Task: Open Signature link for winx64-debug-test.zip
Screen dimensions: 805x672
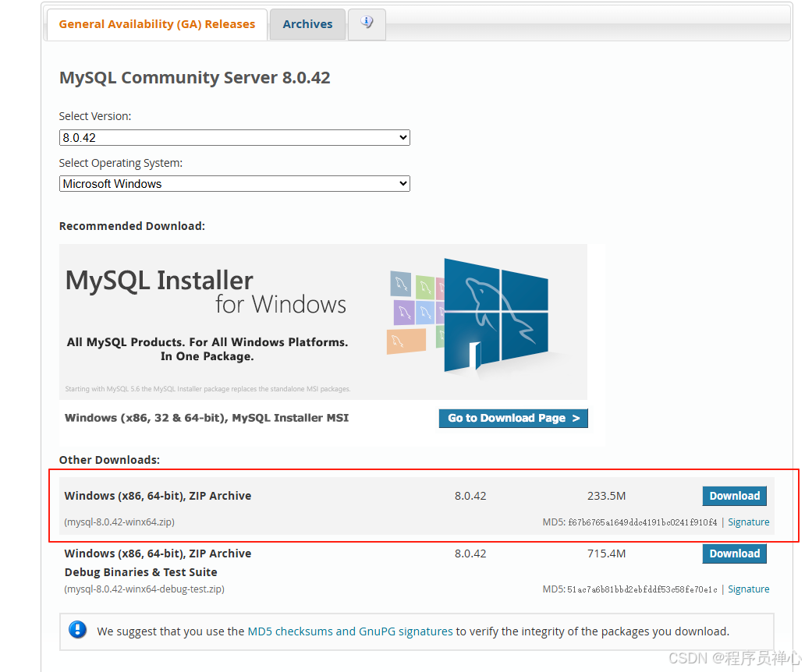Action: [749, 589]
